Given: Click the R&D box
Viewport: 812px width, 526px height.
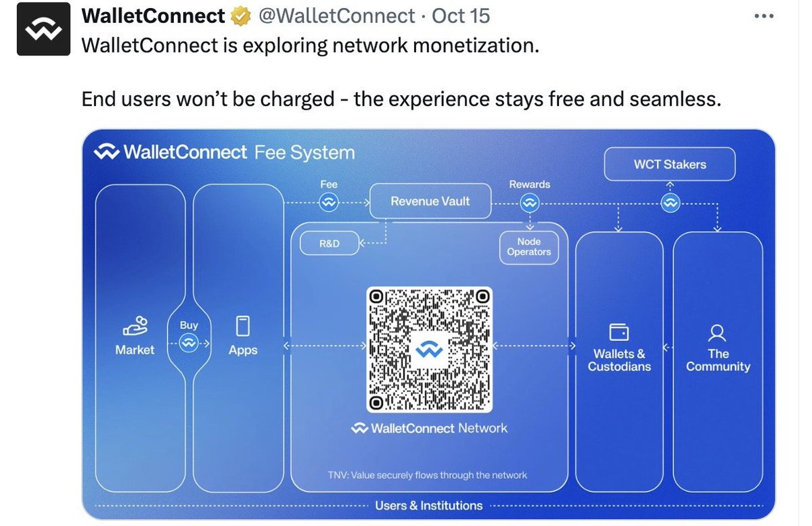Looking at the screenshot, I should 330,243.
